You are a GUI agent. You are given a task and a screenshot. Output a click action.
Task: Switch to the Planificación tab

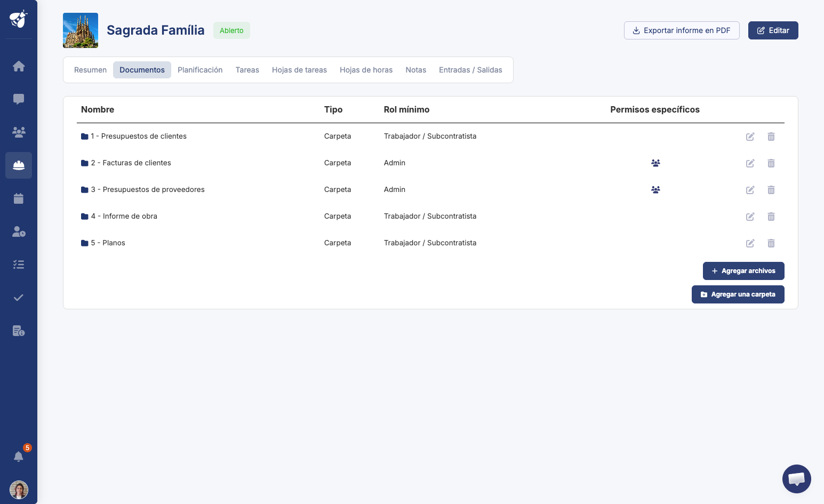200,70
